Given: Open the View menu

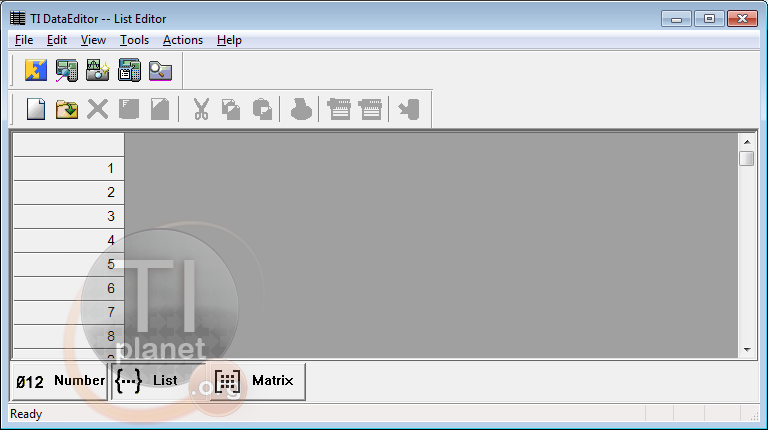Looking at the screenshot, I should pyautogui.click(x=93, y=40).
